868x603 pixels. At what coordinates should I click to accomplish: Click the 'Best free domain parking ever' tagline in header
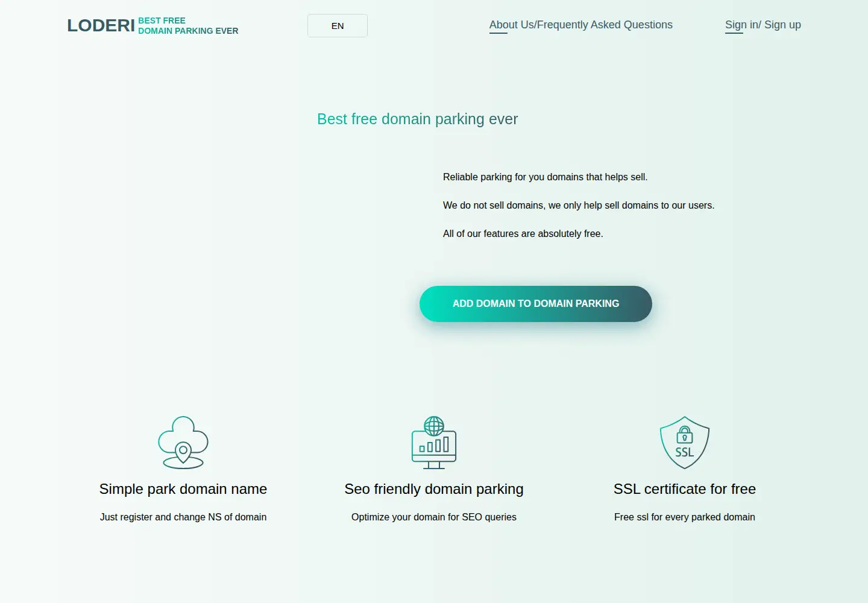click(x=188, y=25)
